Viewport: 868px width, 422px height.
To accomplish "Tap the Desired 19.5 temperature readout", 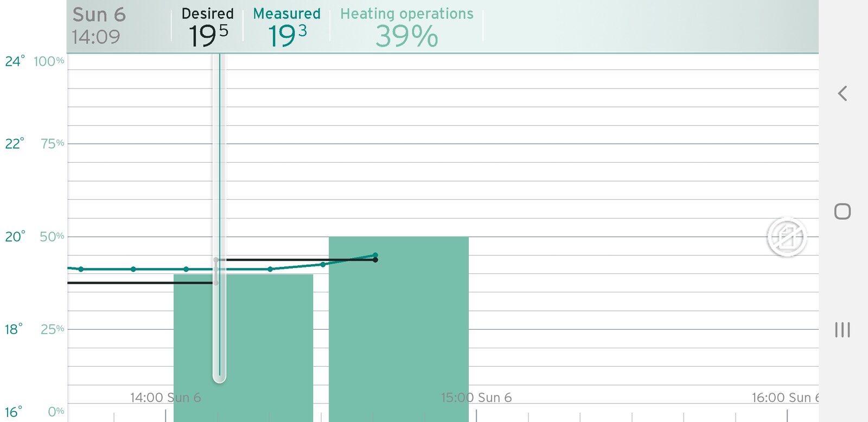I will pyautogui.click(x=208, y=27).
